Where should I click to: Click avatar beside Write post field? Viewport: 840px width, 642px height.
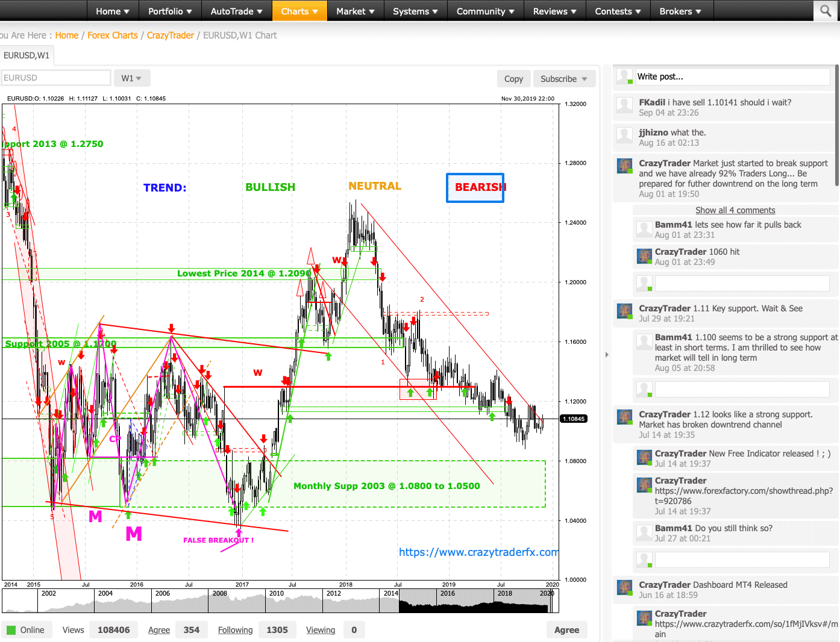(x=624, y=76)
